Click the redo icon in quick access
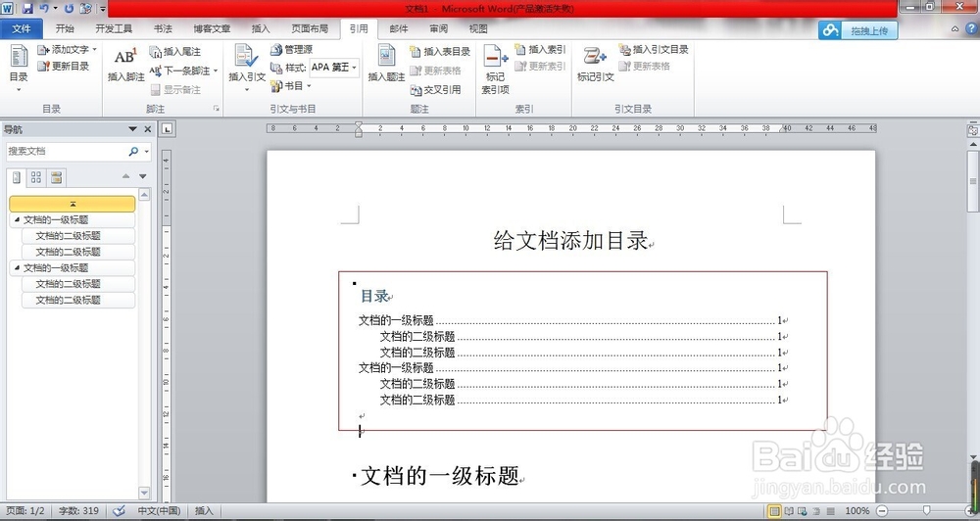The width and height of the screenshot is (980, 521). 70,9
